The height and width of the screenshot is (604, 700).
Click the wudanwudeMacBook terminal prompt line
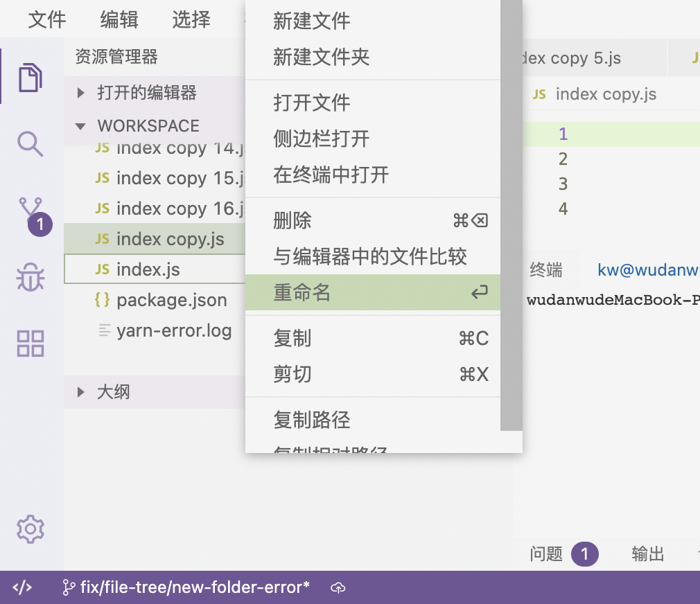(x=613, y=300)
